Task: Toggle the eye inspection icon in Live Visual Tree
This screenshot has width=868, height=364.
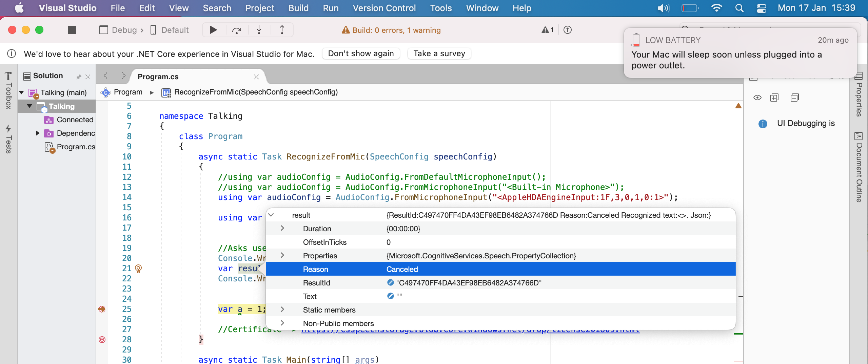Action: point(757,98)
